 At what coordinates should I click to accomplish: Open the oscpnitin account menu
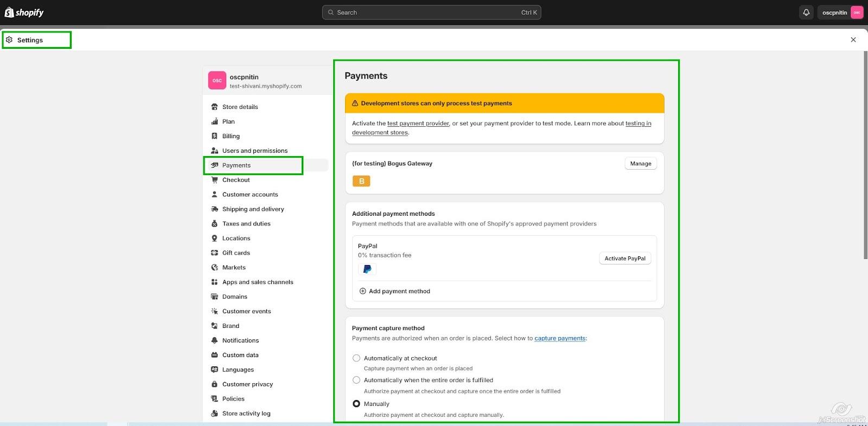click(840, 12)
